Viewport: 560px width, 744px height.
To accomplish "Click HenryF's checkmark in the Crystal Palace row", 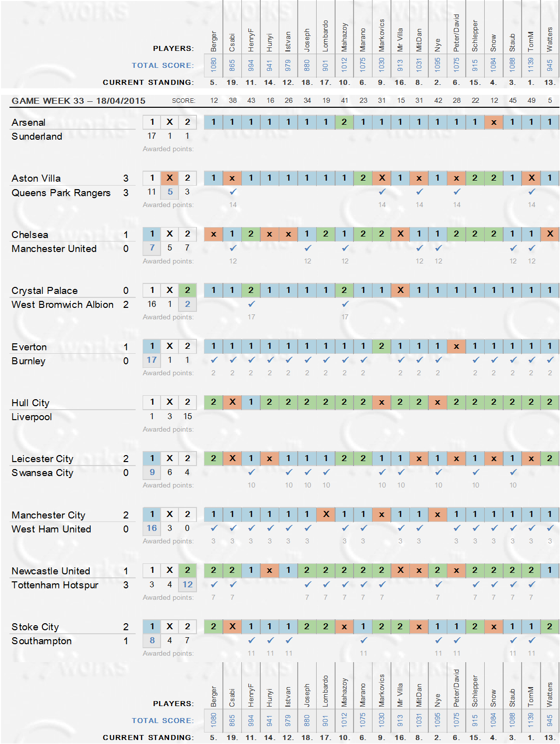I will [x=251, y=304].
